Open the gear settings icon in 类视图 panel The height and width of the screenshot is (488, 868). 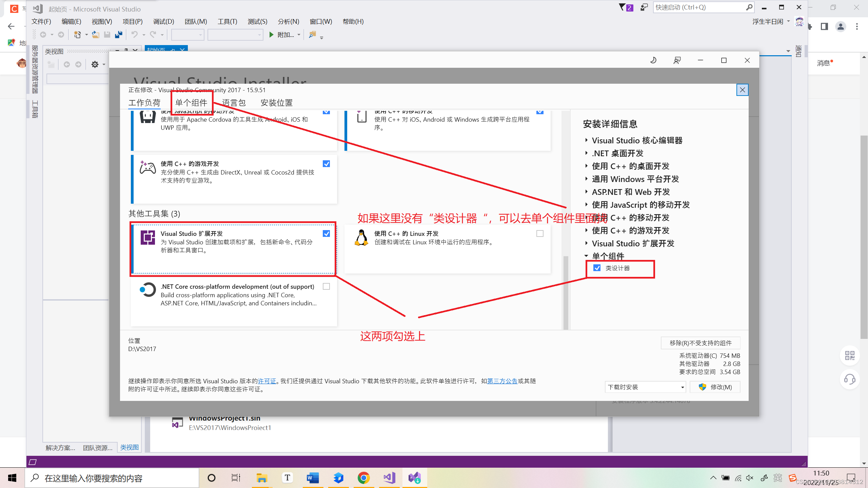click(x=95, y=64)
